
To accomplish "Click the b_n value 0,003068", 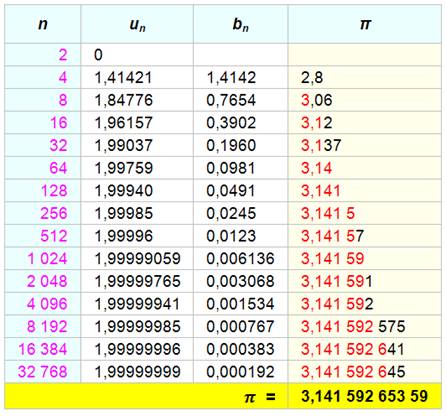I will [241, 281].
